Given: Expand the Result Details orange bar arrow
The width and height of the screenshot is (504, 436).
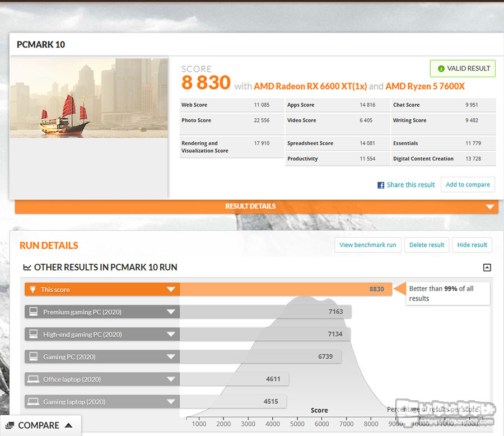Looking at the screenshot, I should [x=490, y=207].
